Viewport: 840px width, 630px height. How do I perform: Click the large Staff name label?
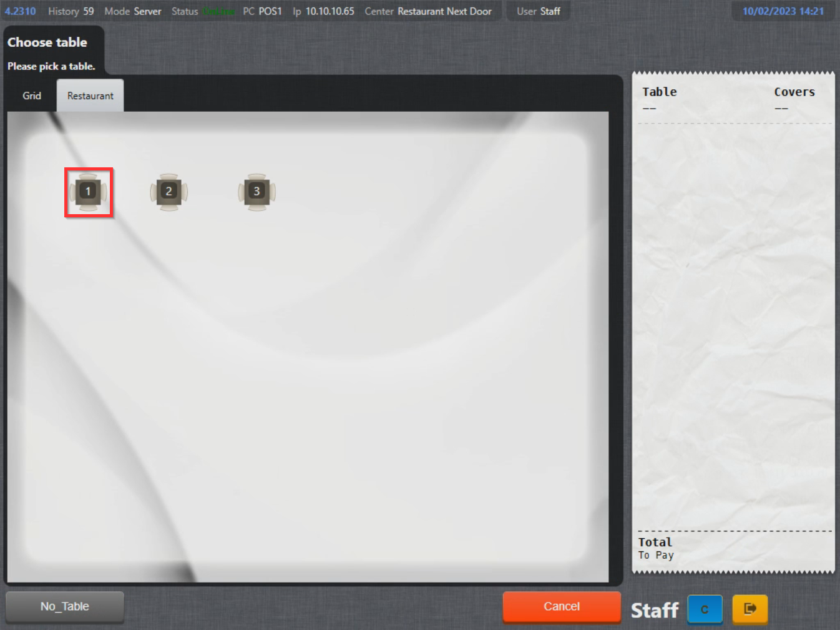click(x=655, y=610)
